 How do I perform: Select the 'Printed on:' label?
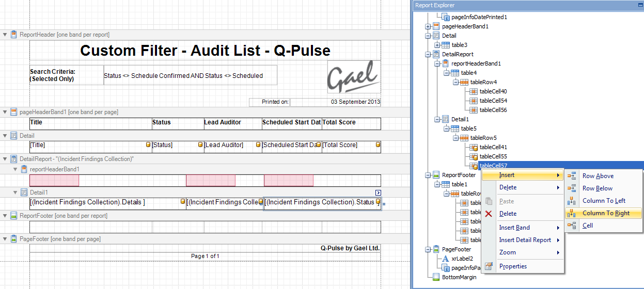(x=269, y=102)
